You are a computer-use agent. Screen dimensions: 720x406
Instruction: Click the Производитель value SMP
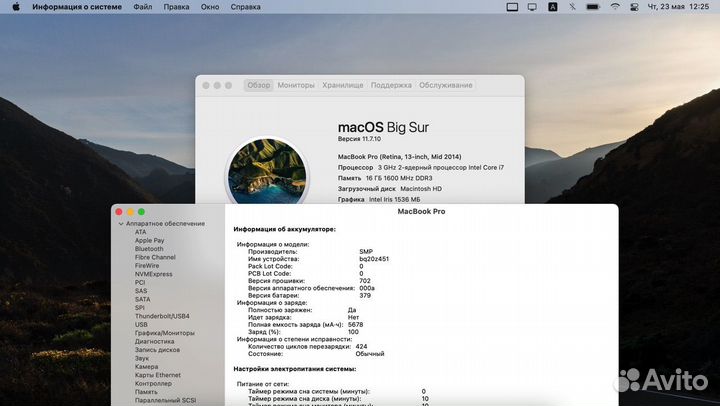click(x=366, y=252)
